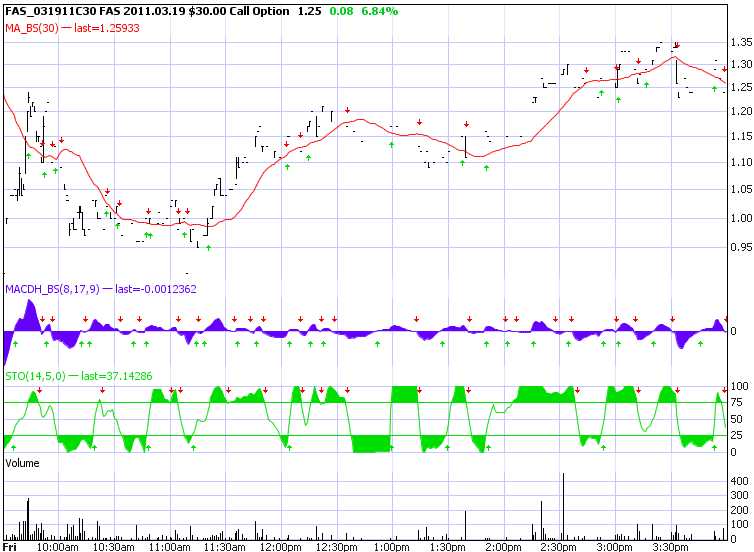
Task: Click the Fri label on the time axis
Action: tap(11, 546)
